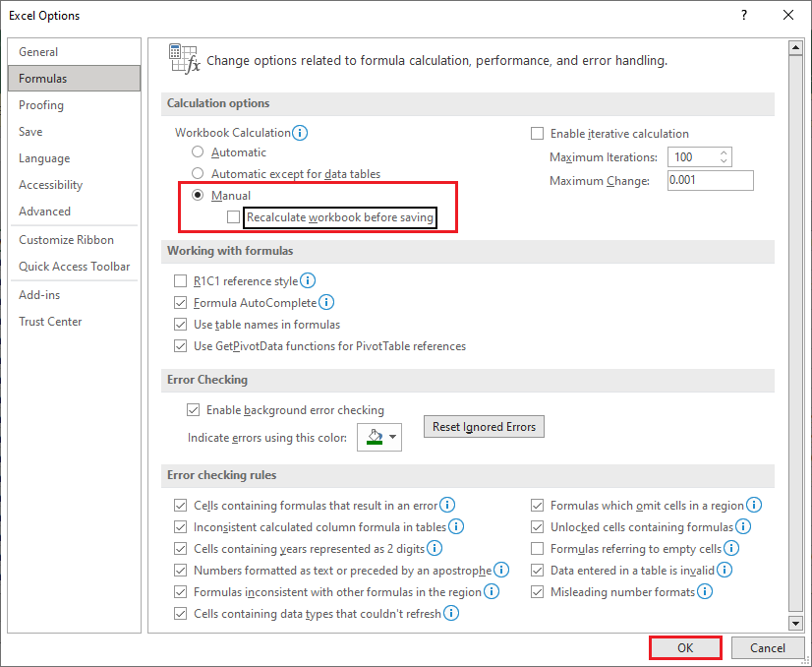Info icon for misleading number formats
812x667 pixels.
(705, 591)
